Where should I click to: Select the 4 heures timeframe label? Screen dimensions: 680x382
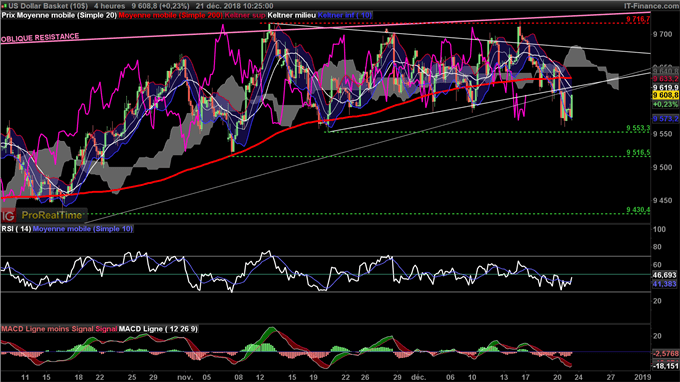109,6
